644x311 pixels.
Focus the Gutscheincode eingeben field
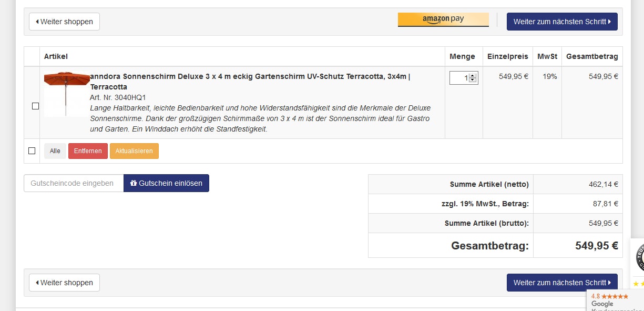click(74, 183)
